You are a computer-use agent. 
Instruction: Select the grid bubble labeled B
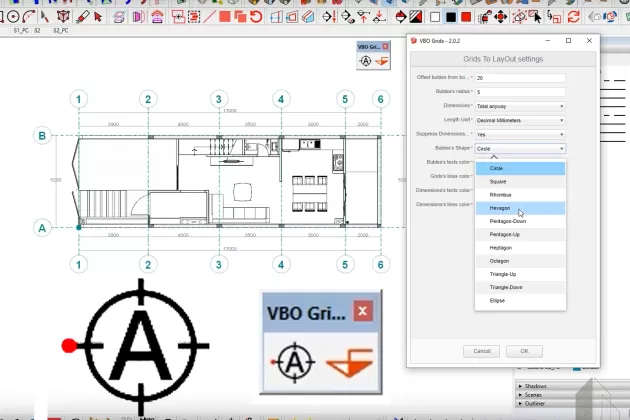point(42,135)
